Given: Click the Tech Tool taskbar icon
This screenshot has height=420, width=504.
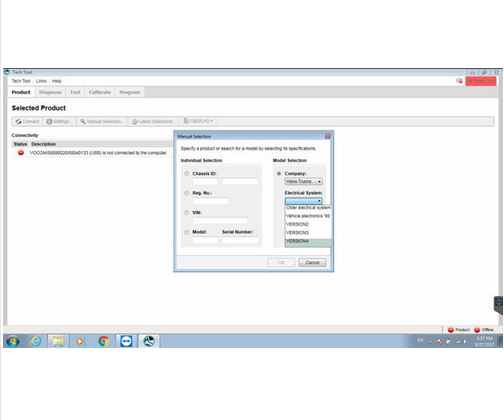Looking at the screenshot, I should (149, 341).
